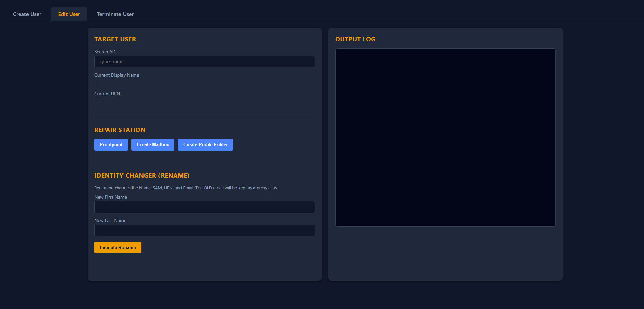Click inside the Output Log console area
This screenshot has width=644, height=309.
tap(445, 137)
